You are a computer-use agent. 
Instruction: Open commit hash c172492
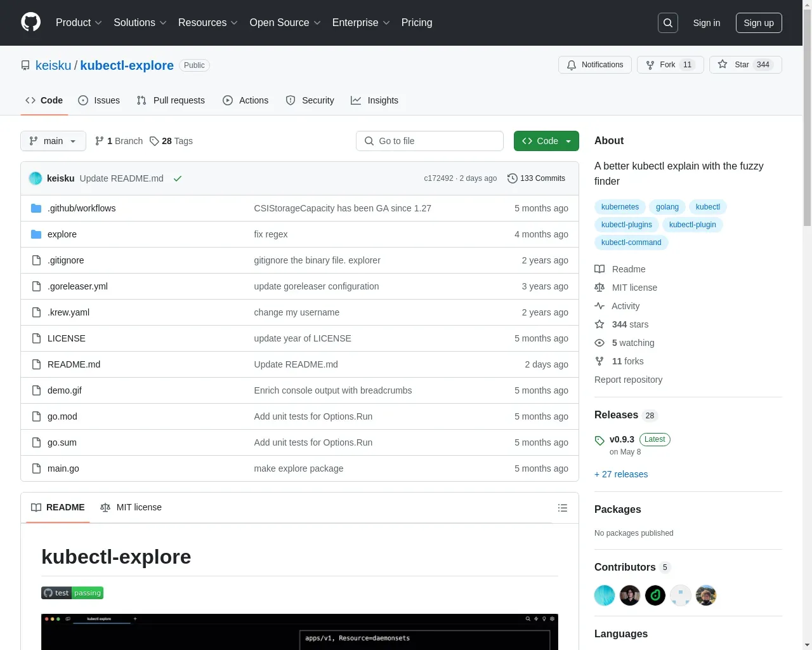pyautogui.click(x=438, y=178)
